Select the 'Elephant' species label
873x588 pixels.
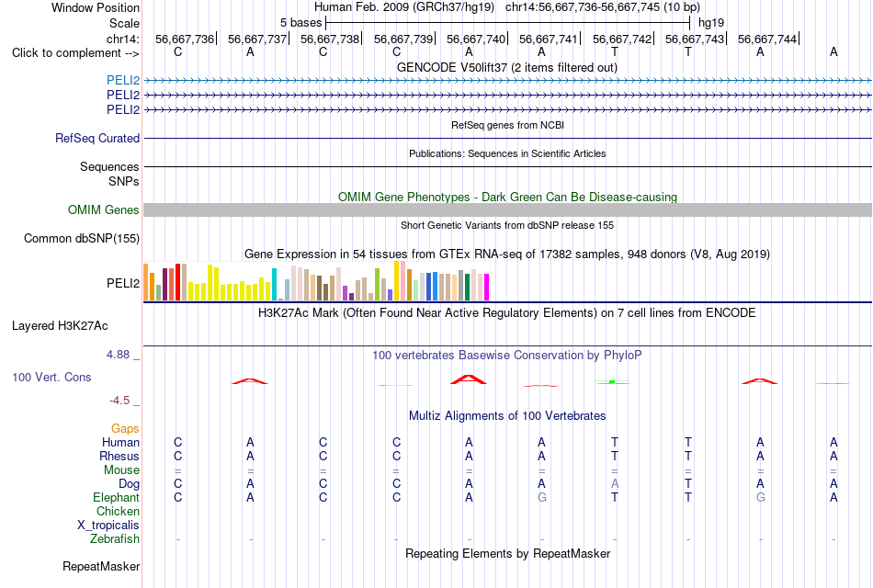(117, 497)
